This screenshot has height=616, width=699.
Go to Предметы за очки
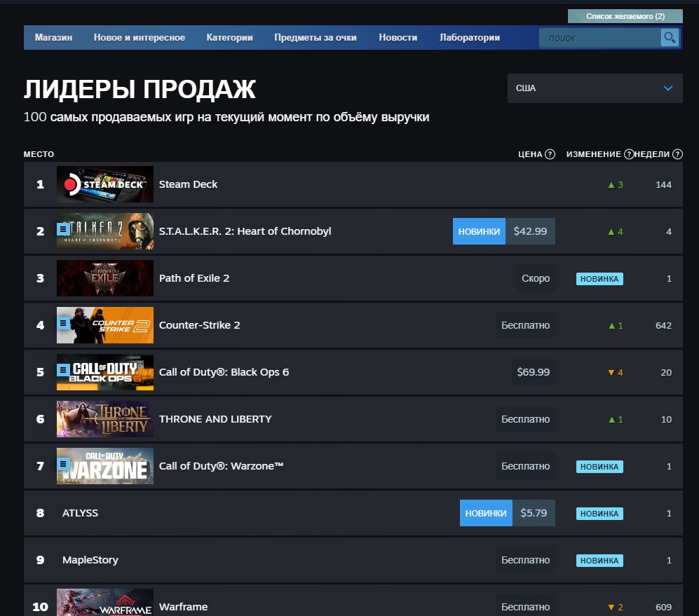point(315,37)
